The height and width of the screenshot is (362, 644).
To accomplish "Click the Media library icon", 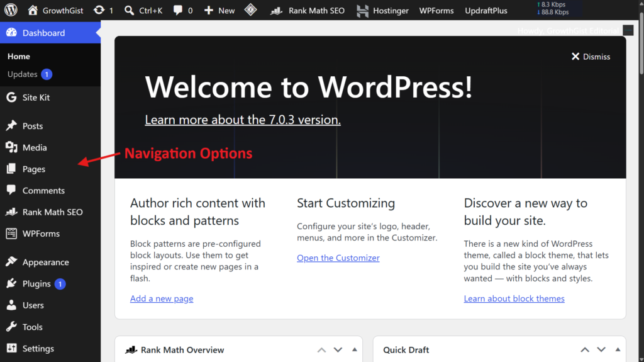I will pos(11,147).
